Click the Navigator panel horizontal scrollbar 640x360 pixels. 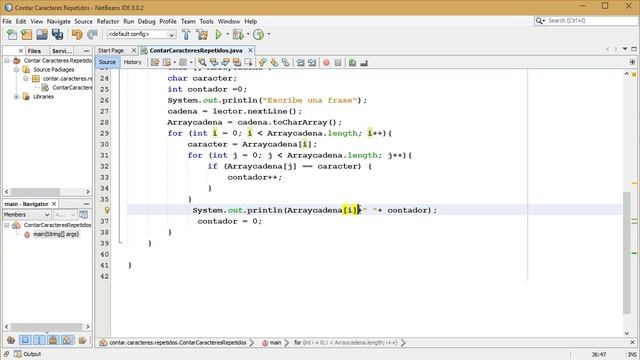(47, 327)
